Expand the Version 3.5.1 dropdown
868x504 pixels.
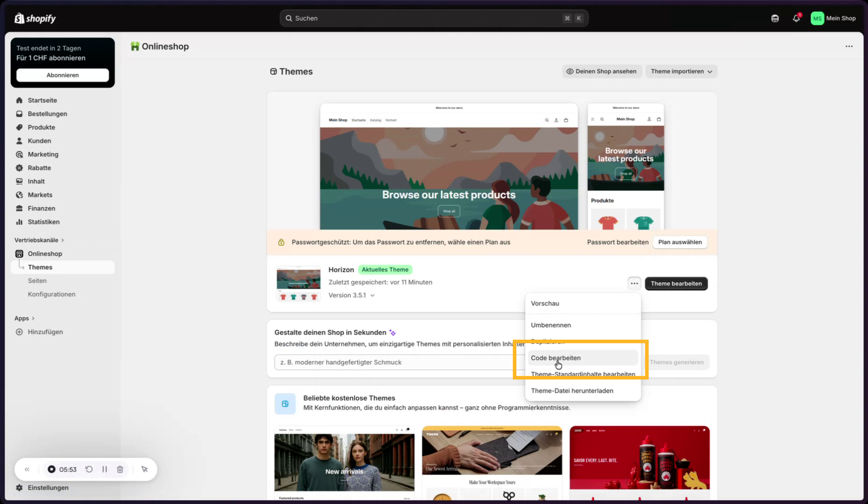(x=351, y=295)
